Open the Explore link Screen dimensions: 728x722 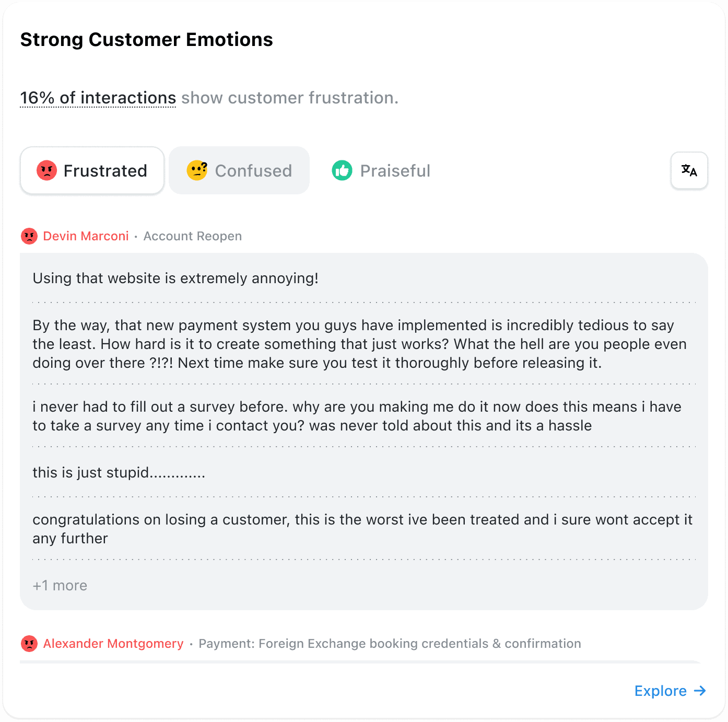tap(660, 691)
